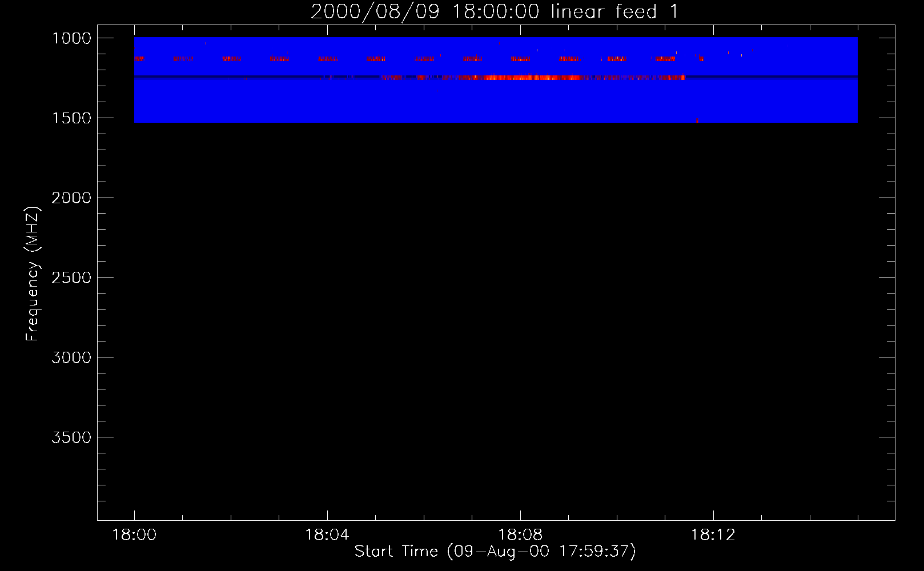
Task: Click the 18:00 time tick label
Action: tap(134, 535)
